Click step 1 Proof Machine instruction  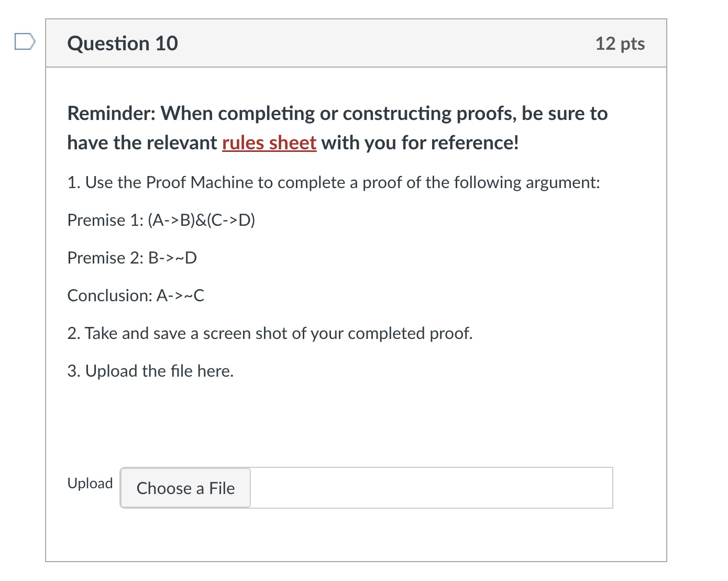(x=334, y=182)
